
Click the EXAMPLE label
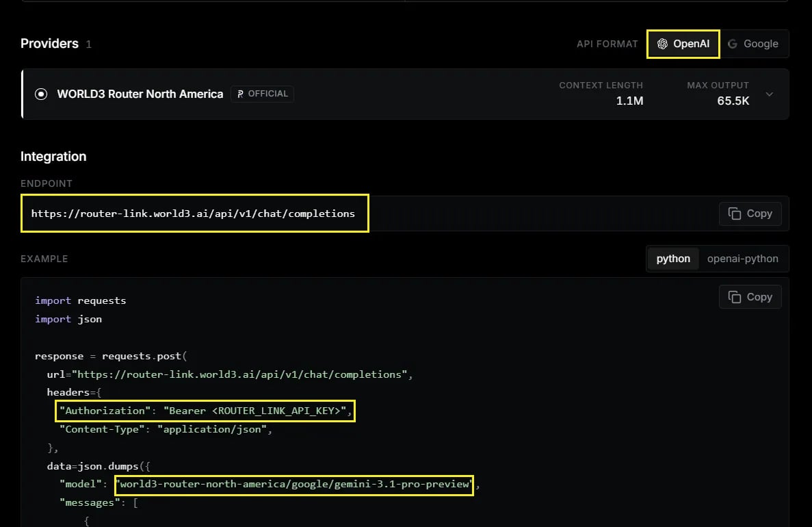point(44,259)
